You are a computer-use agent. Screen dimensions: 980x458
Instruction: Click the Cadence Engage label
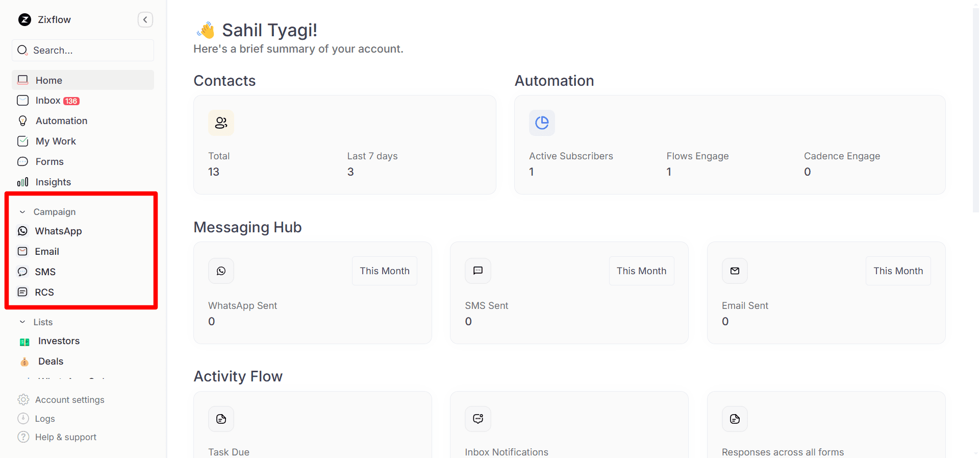coord(842,156)
